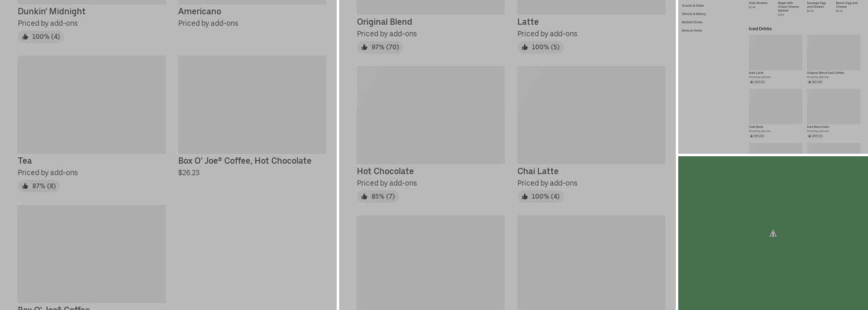Click the Tea thumbs-up rating icon

[25, 186]
